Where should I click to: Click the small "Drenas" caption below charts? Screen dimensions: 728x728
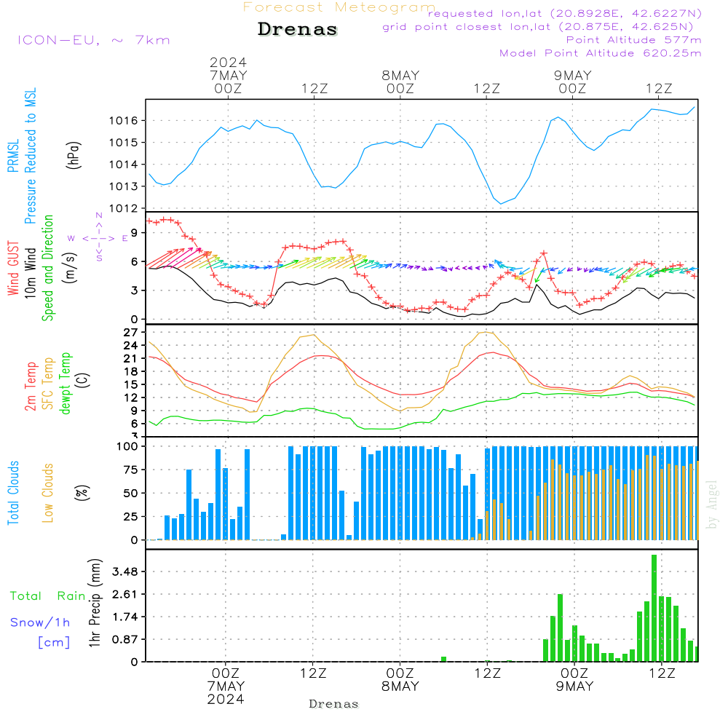(x=334, y=704)
